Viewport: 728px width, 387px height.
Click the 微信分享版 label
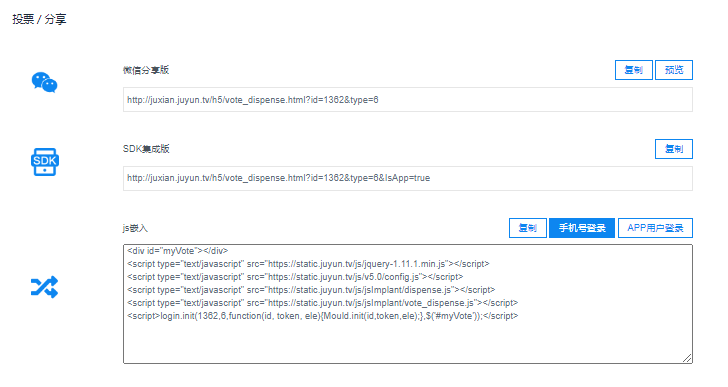click(x=146, y=70)
